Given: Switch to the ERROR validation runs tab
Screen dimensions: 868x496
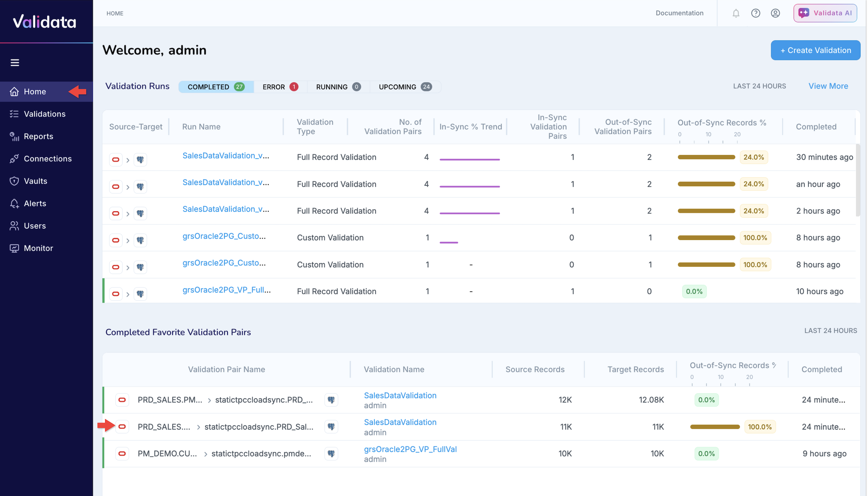Looking at the screenshot, I should 280,87.
